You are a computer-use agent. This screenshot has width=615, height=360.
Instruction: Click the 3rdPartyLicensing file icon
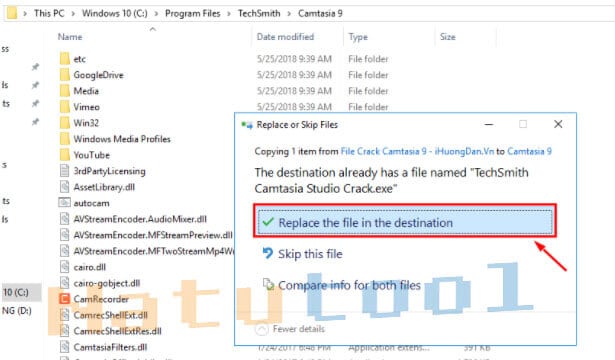coord(64,171)
